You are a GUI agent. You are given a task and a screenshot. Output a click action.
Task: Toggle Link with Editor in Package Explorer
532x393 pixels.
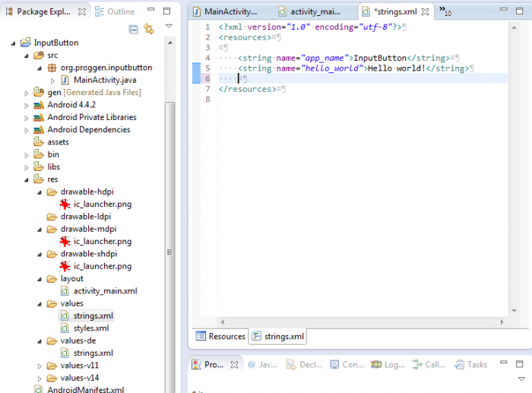(x=149, y=29)
